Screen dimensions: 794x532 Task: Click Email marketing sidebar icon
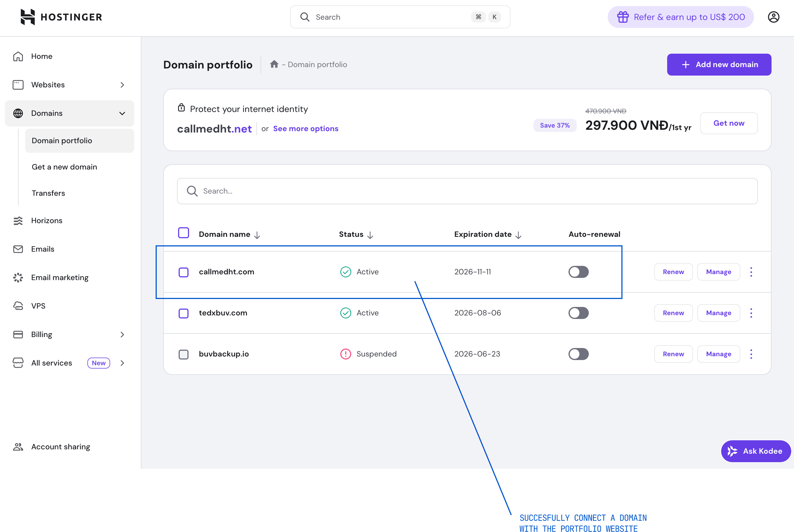coord(18,278)
